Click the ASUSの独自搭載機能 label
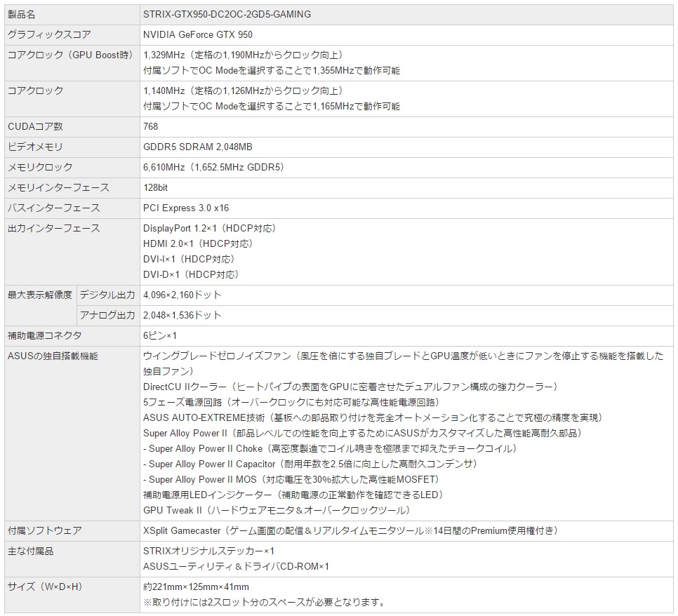This screenshot has height=616, width=678. tap(53, 356)
